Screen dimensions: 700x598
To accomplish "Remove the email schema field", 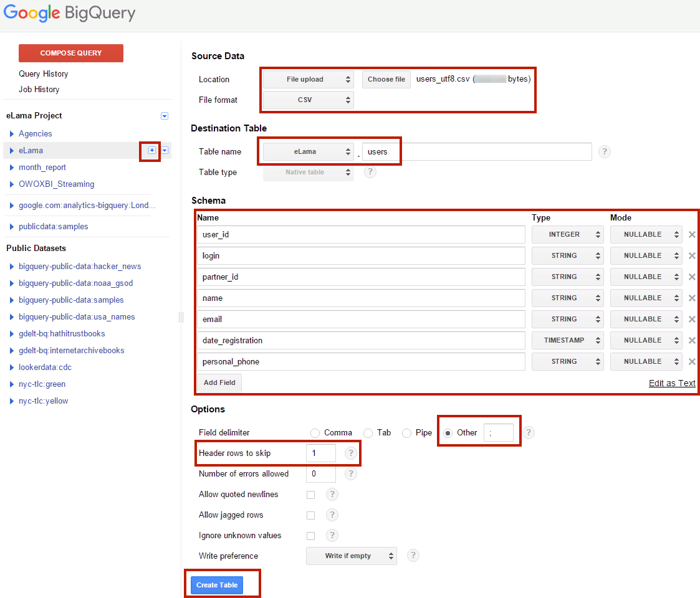I will pos(692,320).
